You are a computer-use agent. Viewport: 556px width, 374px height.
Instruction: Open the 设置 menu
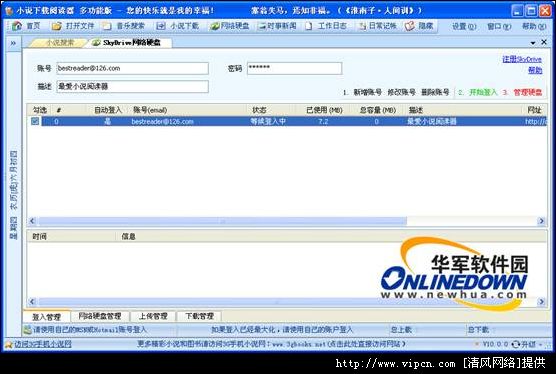click(464, 26)
